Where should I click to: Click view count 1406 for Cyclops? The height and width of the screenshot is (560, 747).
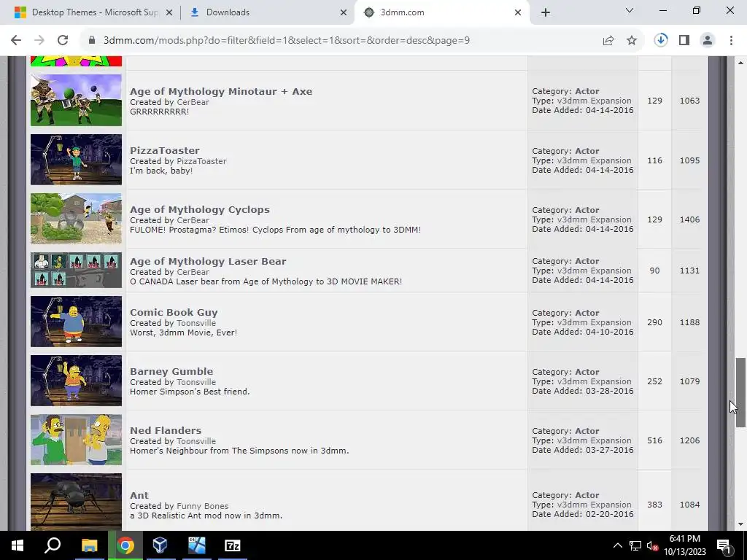point(690,219)
